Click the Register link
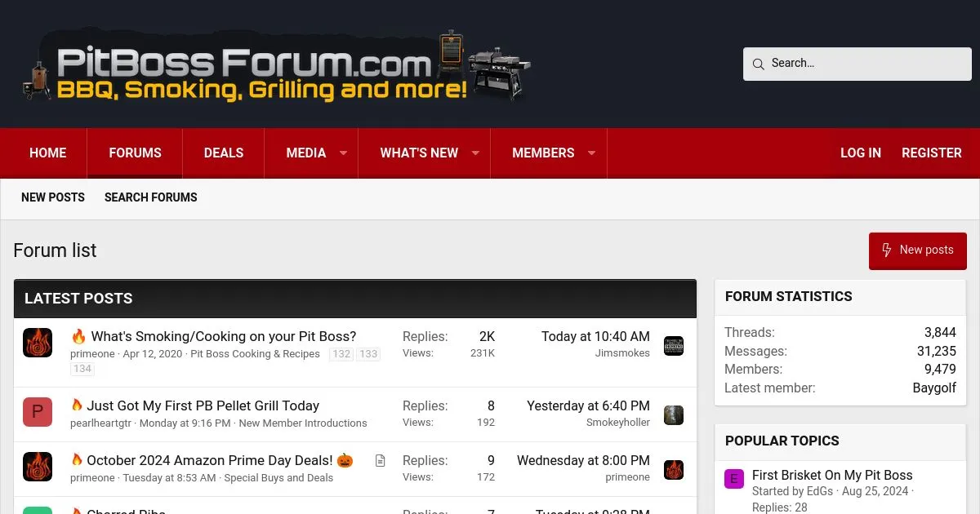The width and height of the screenshot is (980, 514). click(932, 153)
